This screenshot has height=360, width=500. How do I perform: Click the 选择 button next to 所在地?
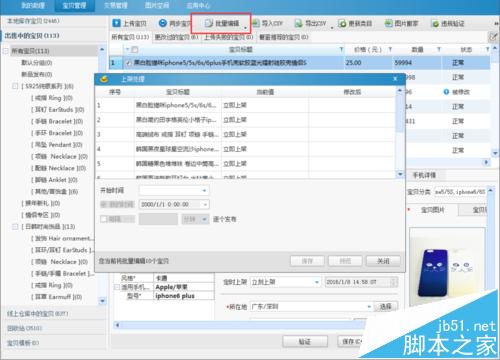click(386, 306)
